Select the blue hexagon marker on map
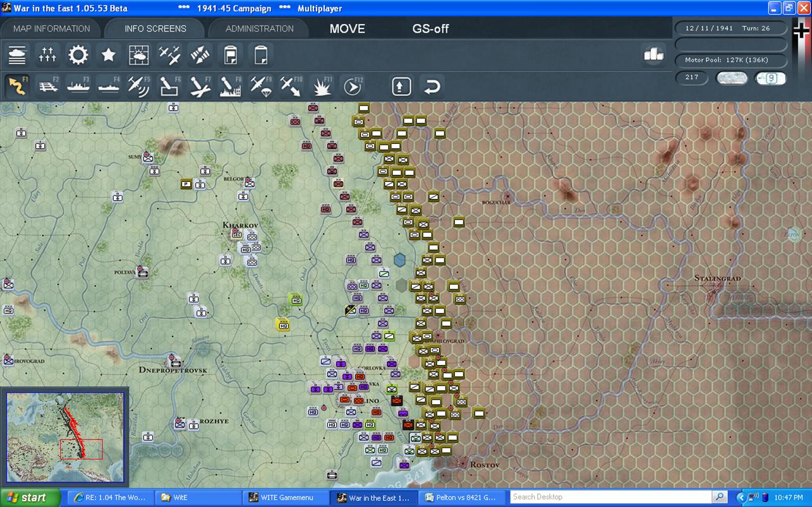Screen dimensions: 812x507 coord(400,259)
